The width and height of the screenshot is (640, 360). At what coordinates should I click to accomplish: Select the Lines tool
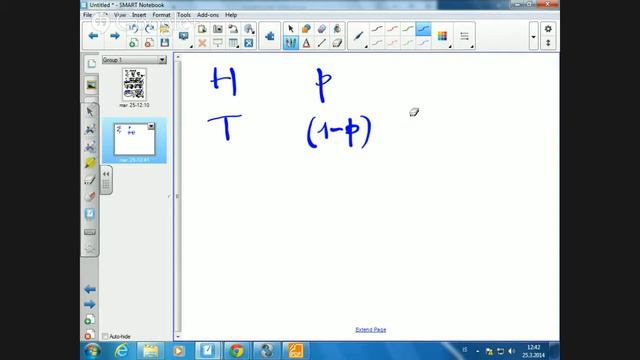coord(322,43)
